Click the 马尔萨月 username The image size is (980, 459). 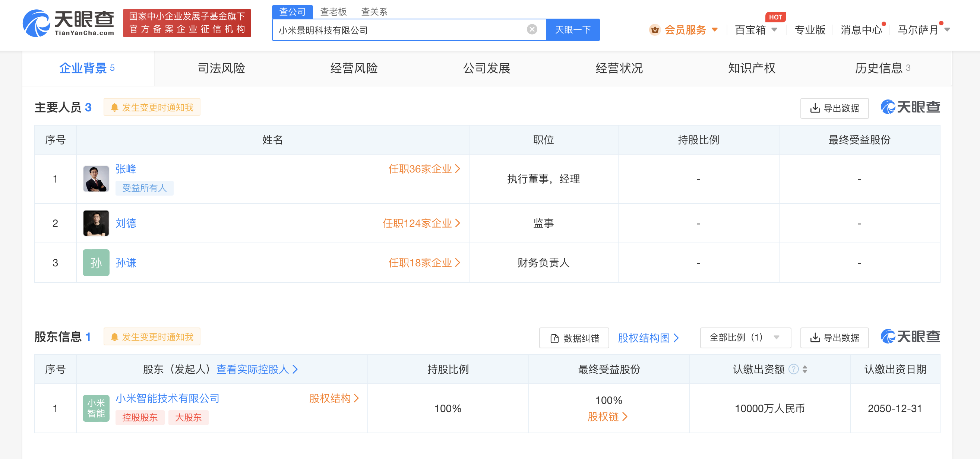point(918,30)
